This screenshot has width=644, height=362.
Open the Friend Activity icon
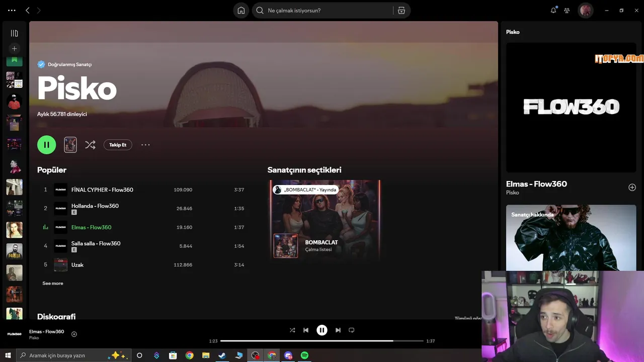coord(567,11)
